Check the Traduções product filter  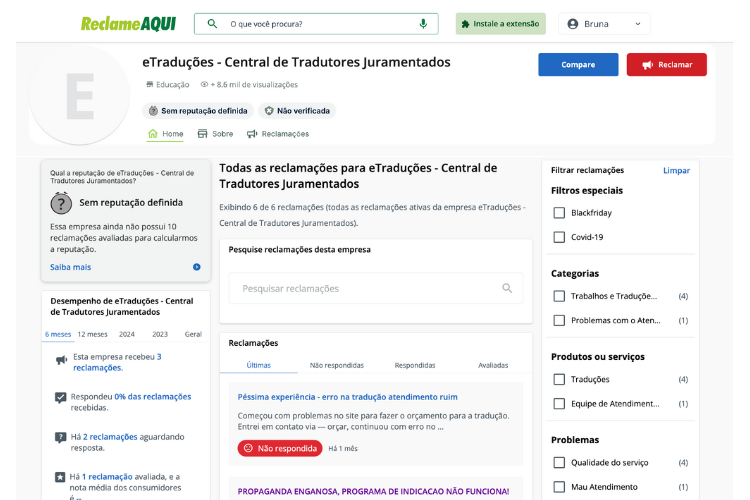tap(559, 379)
